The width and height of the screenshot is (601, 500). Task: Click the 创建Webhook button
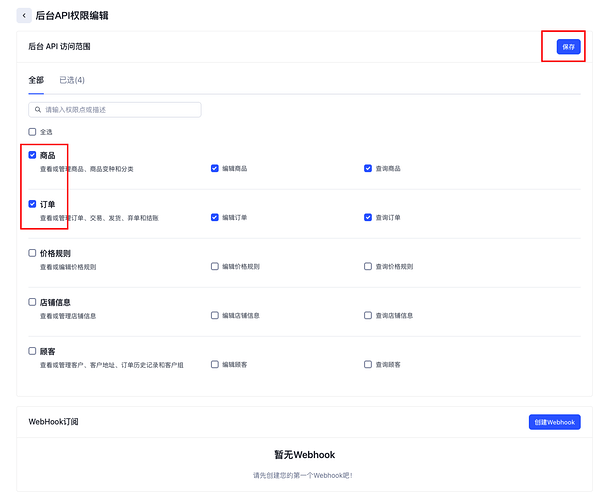(555, 422)
